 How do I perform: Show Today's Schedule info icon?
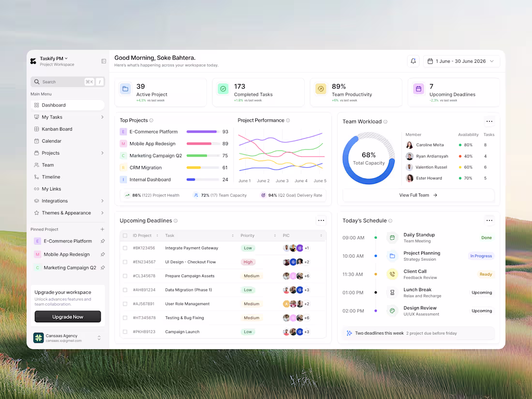[x=390, y=221]
